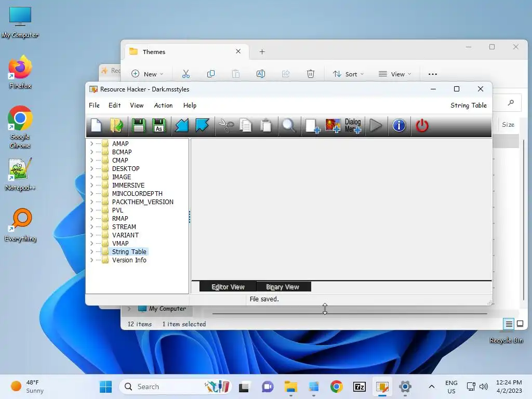
Task: Expand the BCMAP tree node
Action: click(91, 152)
